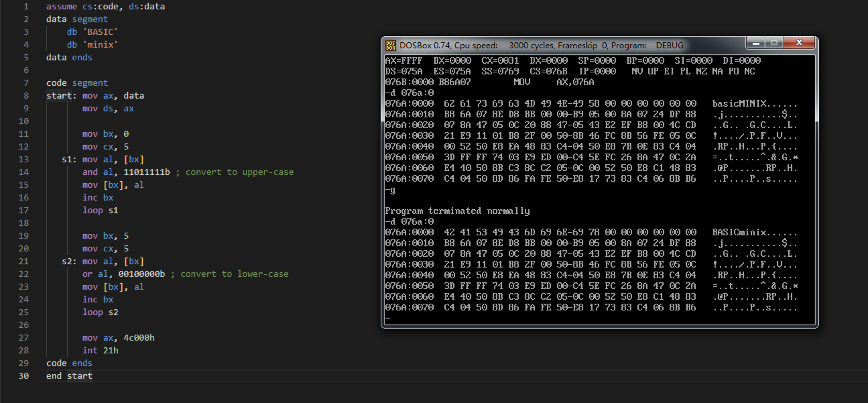The height and width of the screenshot is (403, 868).
Task: Click the 'start:' label
Action: click(x=61, y=96)
